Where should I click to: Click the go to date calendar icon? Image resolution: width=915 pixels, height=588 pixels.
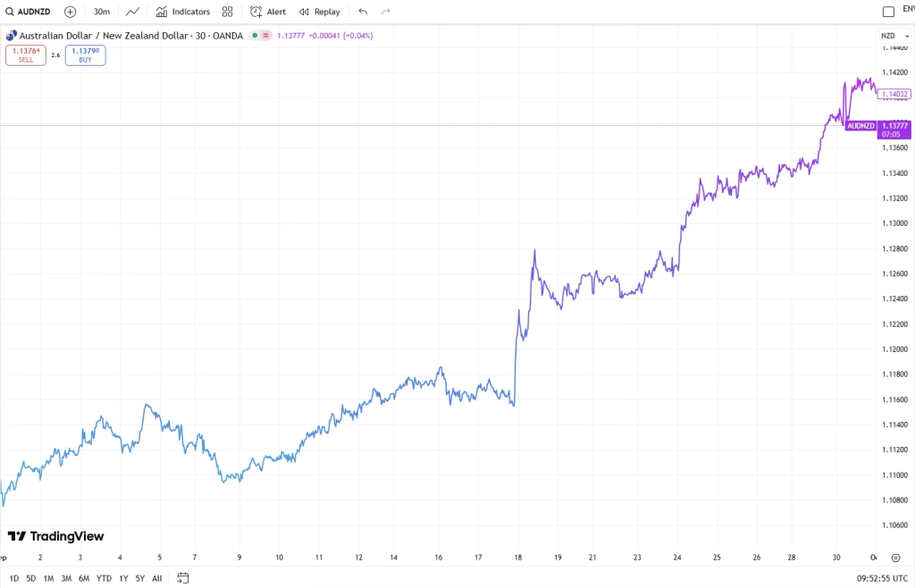(183, 578)
